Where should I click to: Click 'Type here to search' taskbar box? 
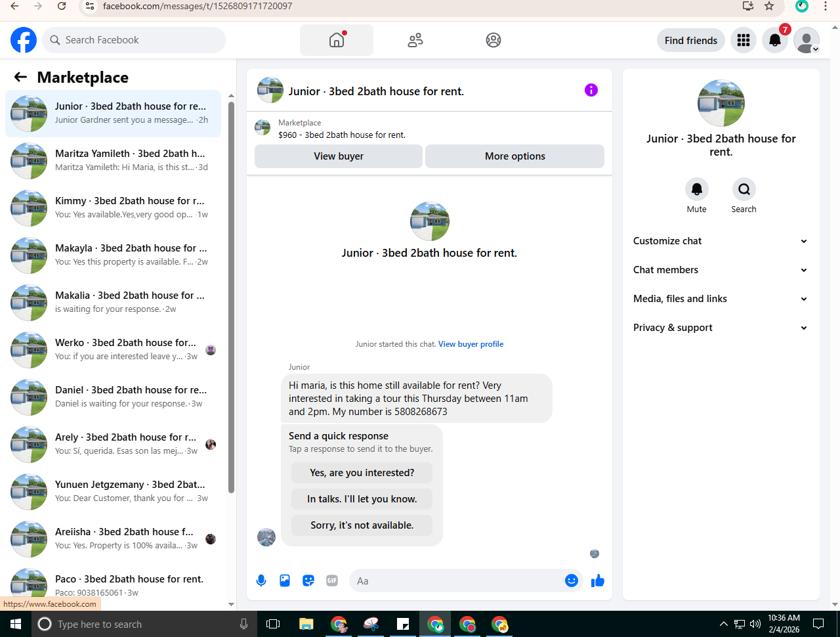click(x=144, y=624)
